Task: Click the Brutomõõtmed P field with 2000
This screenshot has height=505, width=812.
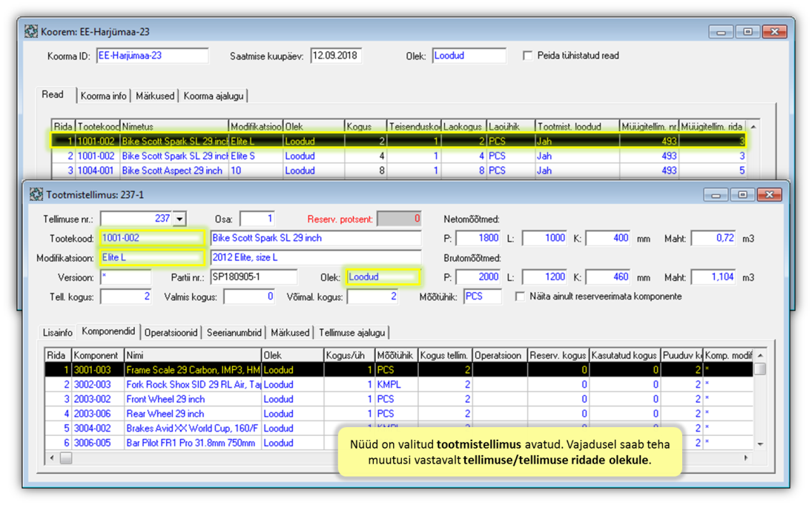Action: click(x=478, y=277)
